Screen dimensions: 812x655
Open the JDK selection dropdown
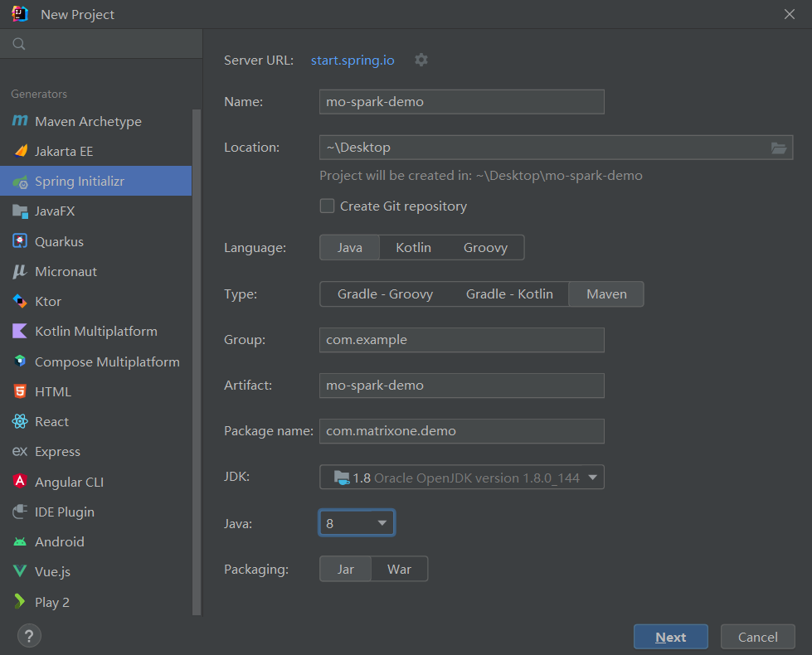coord(461,477)
